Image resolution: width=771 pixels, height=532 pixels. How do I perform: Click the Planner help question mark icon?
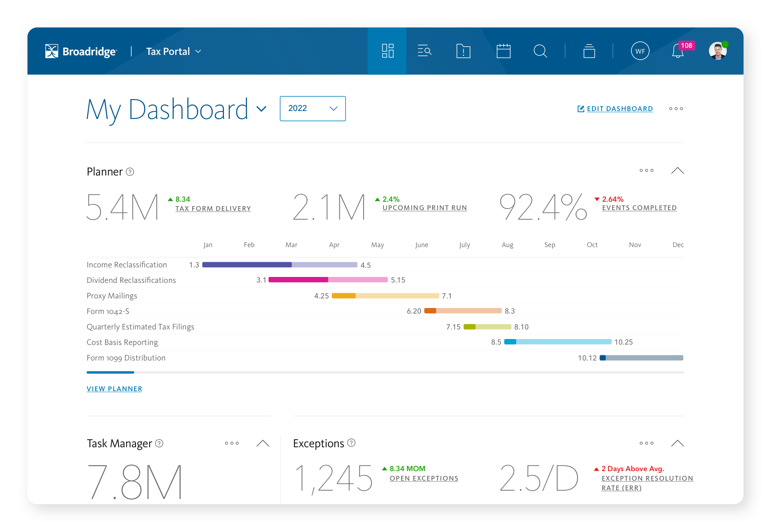(130, 172)
